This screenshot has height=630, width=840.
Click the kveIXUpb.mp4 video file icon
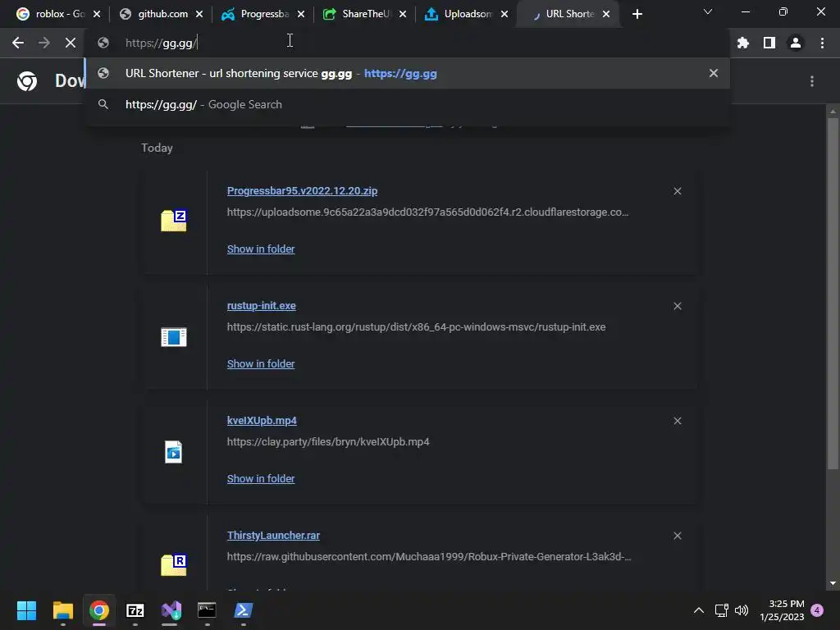pos(174,452)
